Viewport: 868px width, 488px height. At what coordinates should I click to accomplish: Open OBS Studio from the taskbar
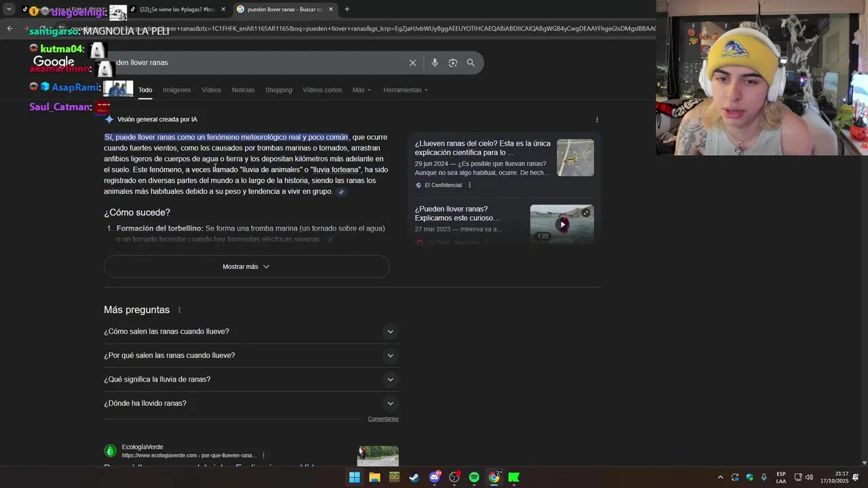[x=454, y=477]
